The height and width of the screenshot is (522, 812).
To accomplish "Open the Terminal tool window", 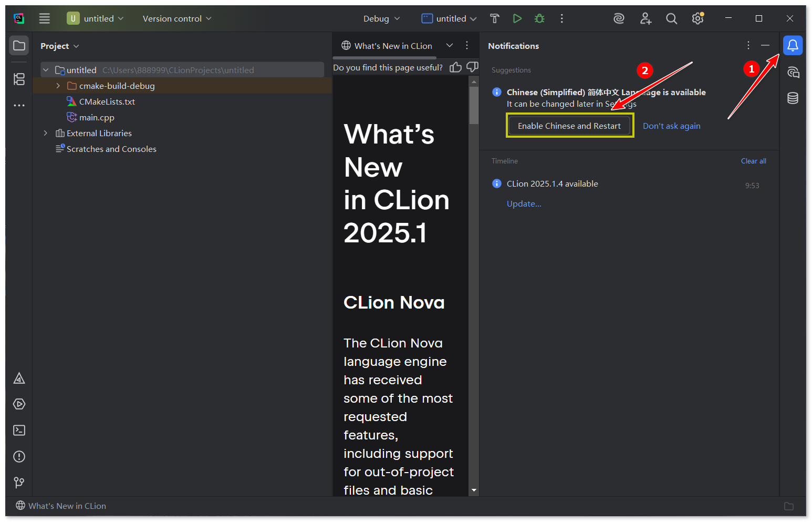I will pyautogui.click(x=19, y=431).
